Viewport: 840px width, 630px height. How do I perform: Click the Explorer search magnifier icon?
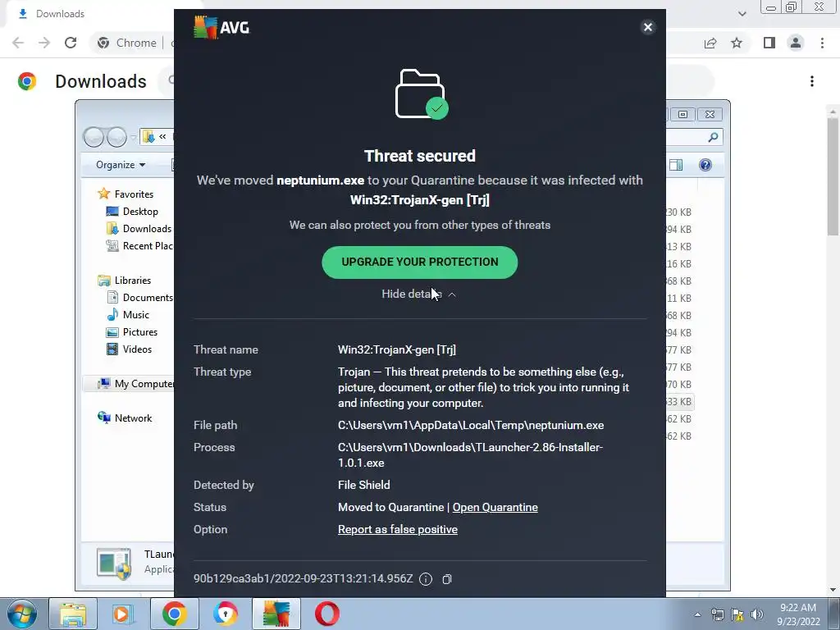click(713, 137)
